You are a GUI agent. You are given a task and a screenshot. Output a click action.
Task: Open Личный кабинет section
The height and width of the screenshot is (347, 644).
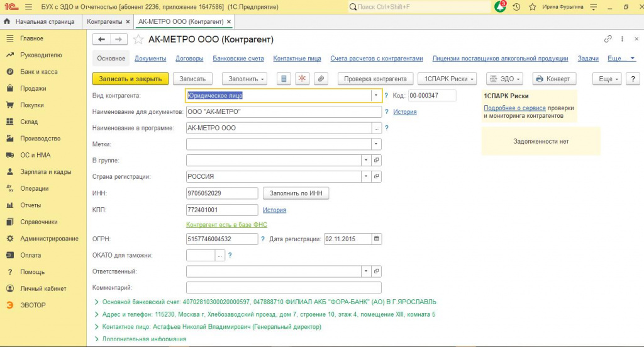click(43, 288)
